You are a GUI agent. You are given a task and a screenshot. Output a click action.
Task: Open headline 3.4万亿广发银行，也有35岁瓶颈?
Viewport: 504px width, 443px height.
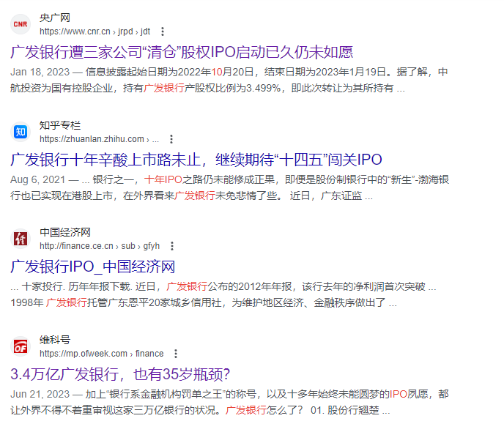click(x=120, y=374)
